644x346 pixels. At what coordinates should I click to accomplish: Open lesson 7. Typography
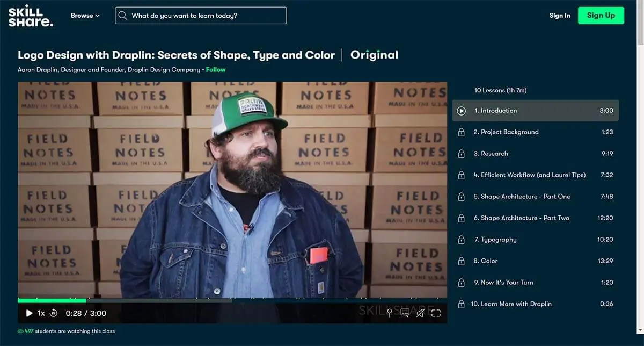[536, 240]
